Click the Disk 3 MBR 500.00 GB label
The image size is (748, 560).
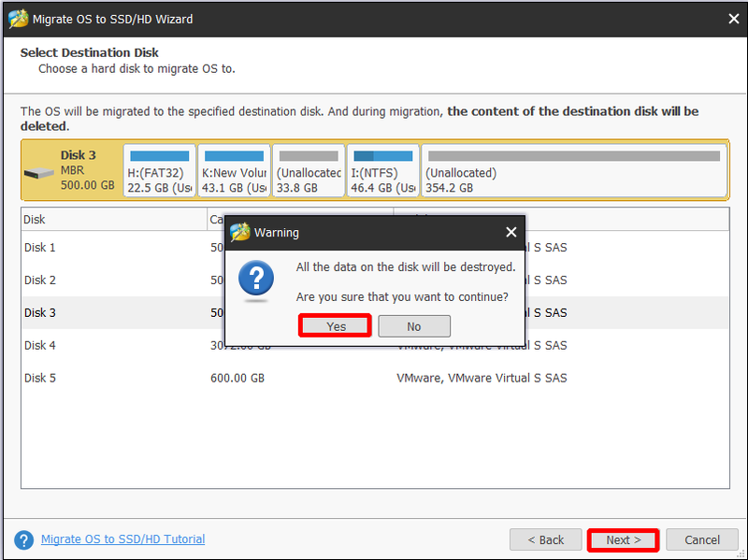point(87,170)
